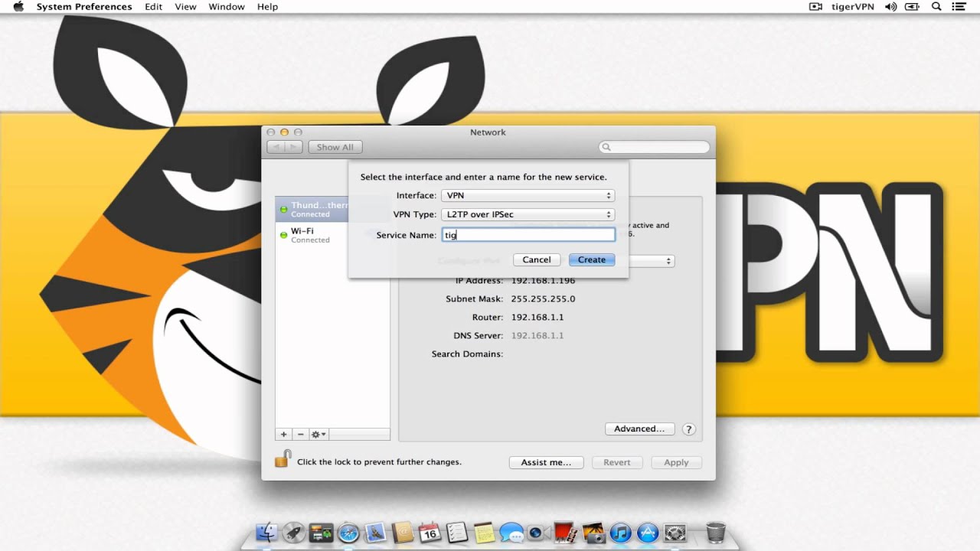
Task: Launch iTunes from the Dock
Action: pos(620,533)
